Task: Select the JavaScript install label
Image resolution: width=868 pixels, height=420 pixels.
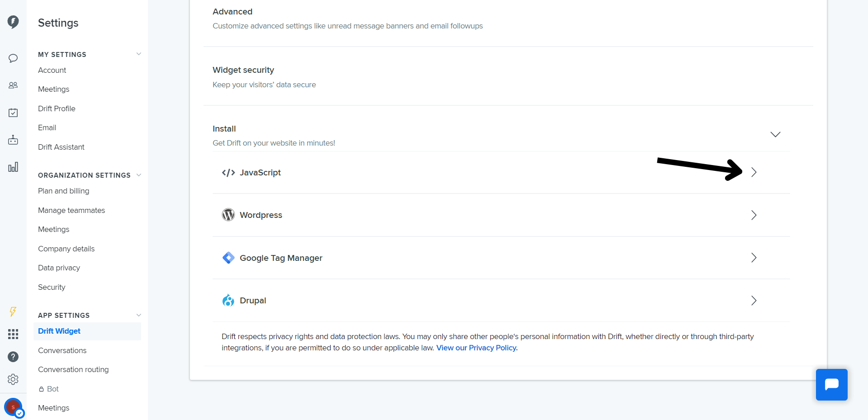Action: [260, 173]
